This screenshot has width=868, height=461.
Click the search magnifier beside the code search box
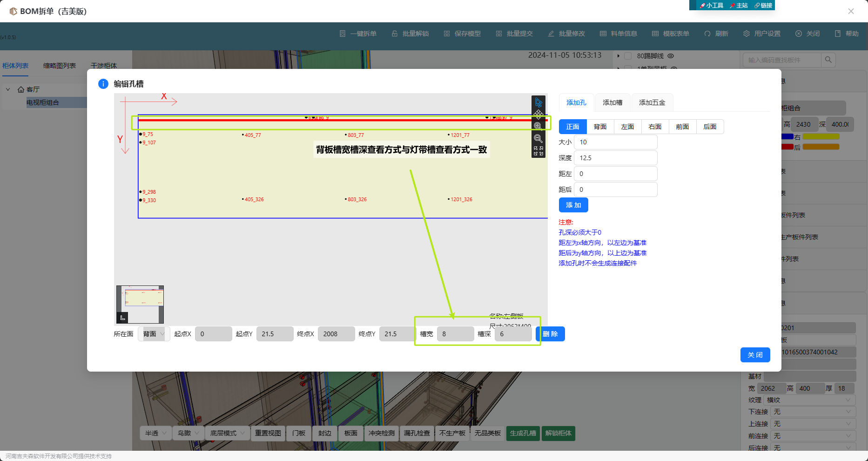click(x=828, y=60)
